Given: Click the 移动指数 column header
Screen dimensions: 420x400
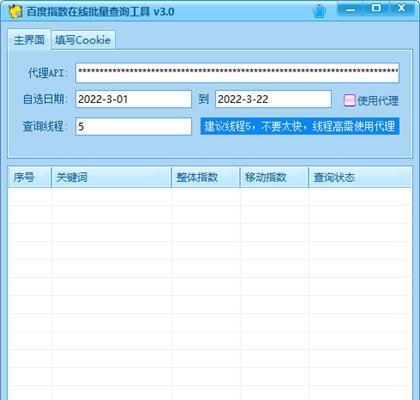Looking at the screenshot, I should 274,177.
